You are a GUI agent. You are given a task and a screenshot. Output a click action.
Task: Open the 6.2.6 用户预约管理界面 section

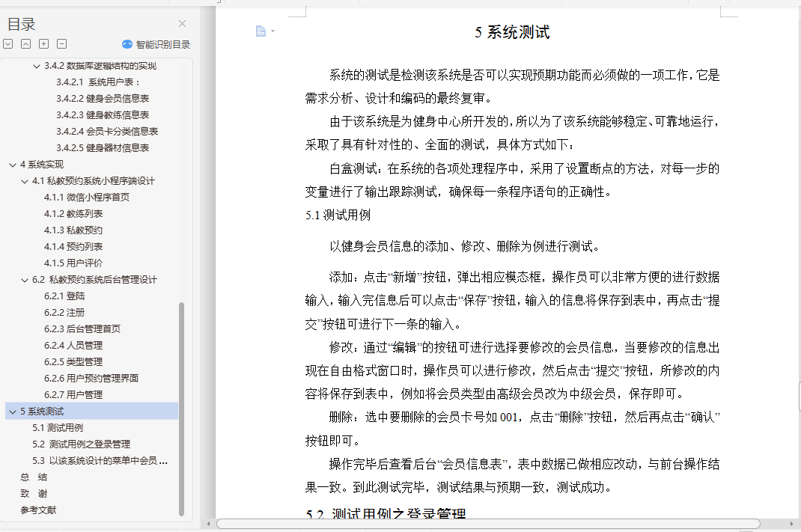[x=91, y=379]
